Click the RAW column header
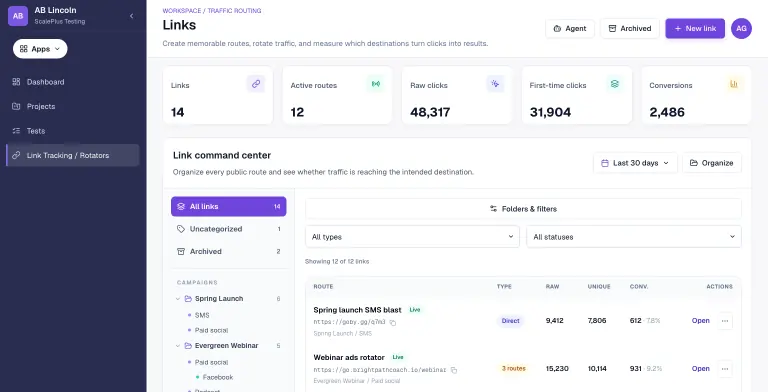This screenshot has height=392, width=768. (x=552, y=287)
